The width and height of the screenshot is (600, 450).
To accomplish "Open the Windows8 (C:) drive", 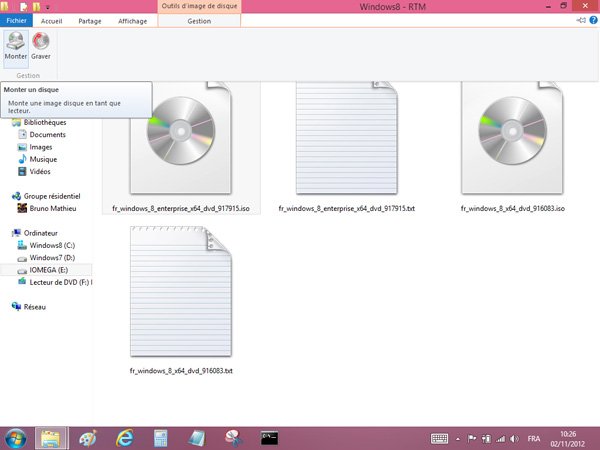I will pyautogui.click(x=52, y=245).
